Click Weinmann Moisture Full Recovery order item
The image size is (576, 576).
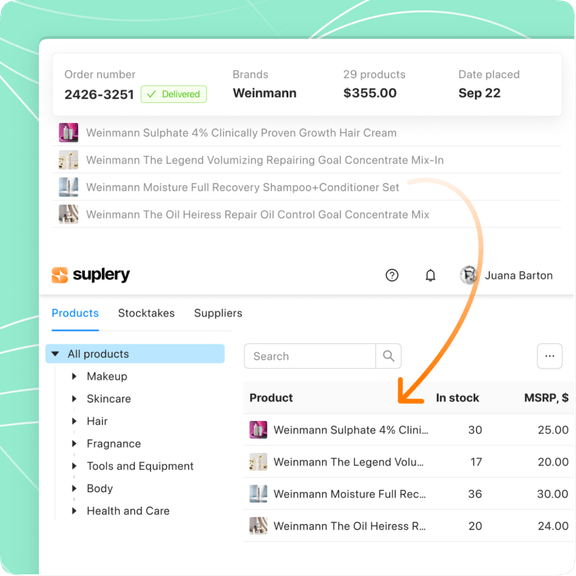(242, 187)
